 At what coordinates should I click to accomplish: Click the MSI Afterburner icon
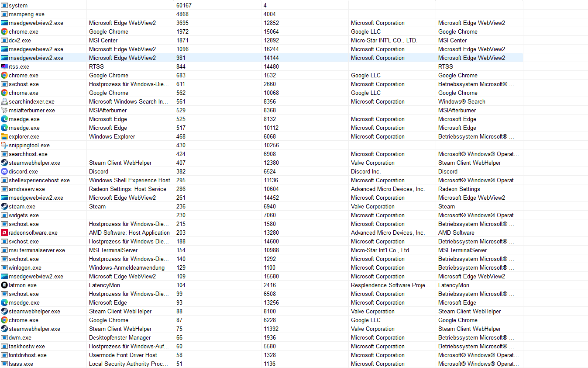[x=4, y=110]
